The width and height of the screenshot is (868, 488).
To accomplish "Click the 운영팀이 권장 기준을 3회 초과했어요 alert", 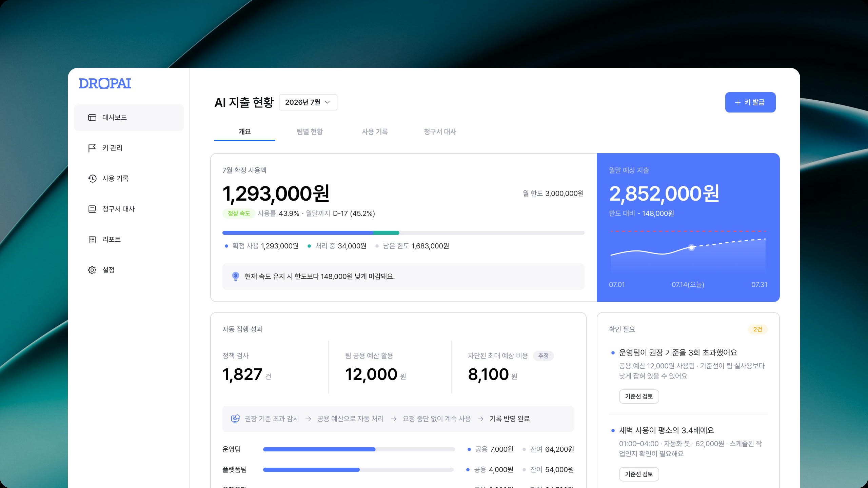I will click(x=678, y=353).
